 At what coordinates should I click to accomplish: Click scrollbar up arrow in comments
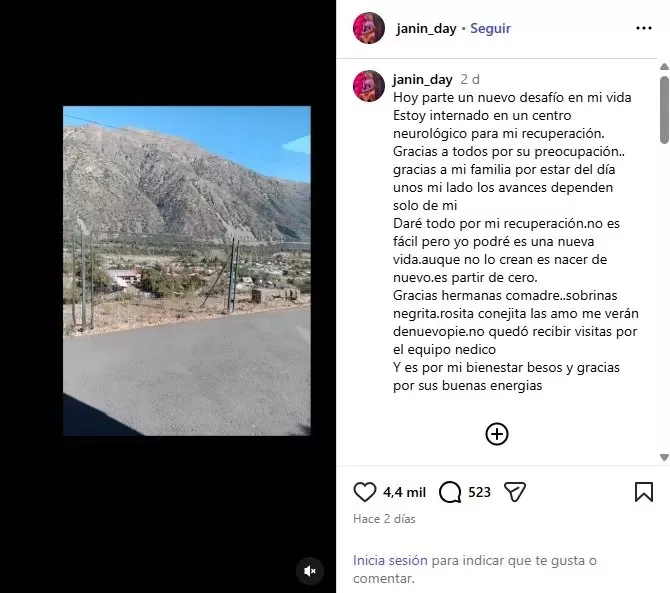[664, 67]
